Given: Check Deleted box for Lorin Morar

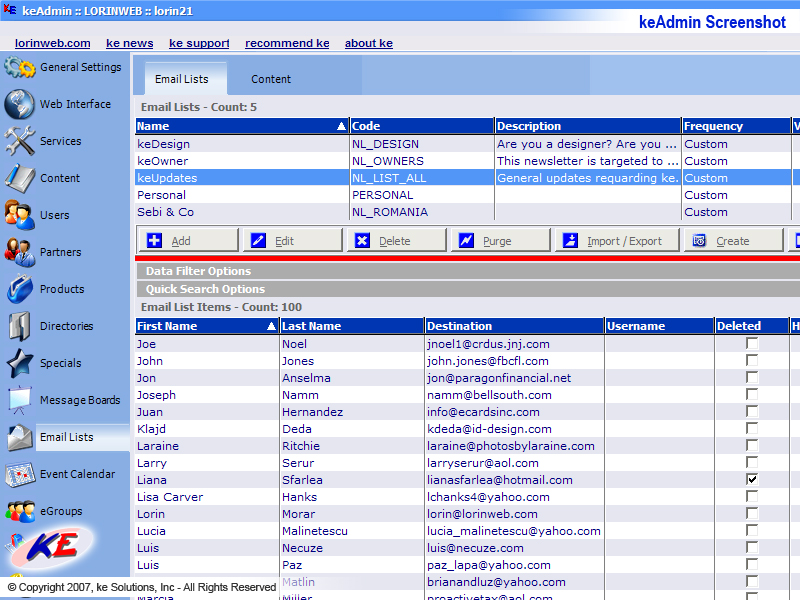Looking at the screenshot, I should click(x=752, y=513).
